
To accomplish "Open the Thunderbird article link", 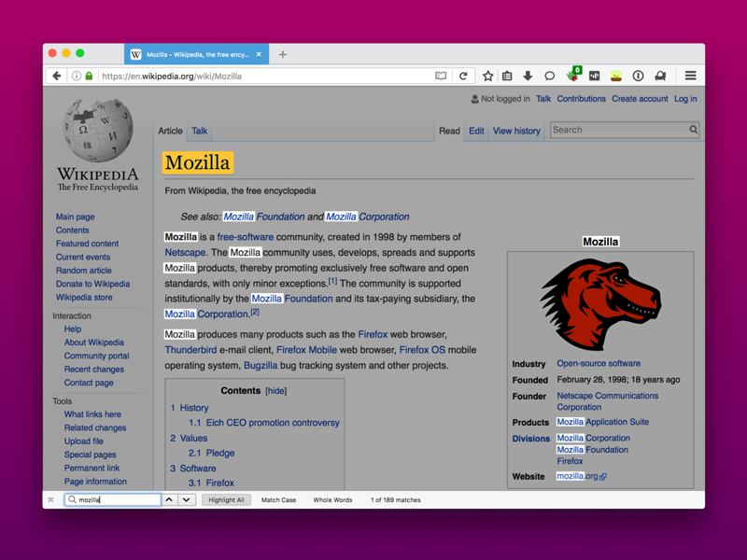I will click(x=190, y=350).
